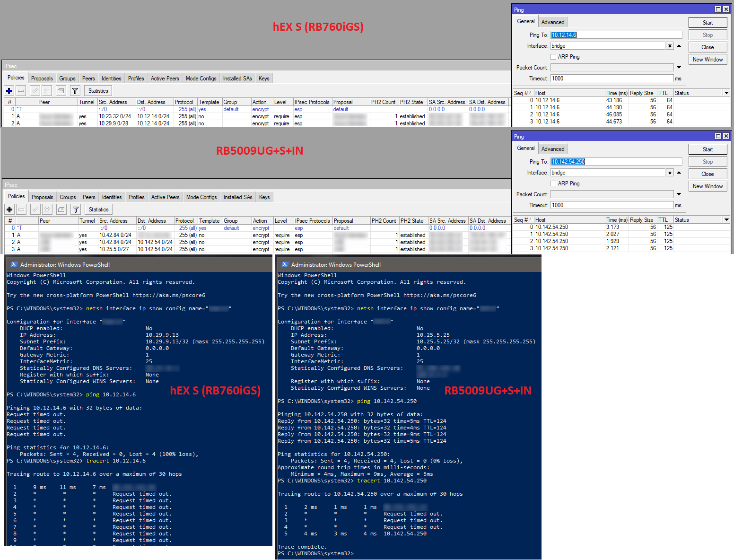The height and width of the screenshot is (560, 734).
Task: Open the Interface dropdown in the upper Ping window
Action: point(670,46)
